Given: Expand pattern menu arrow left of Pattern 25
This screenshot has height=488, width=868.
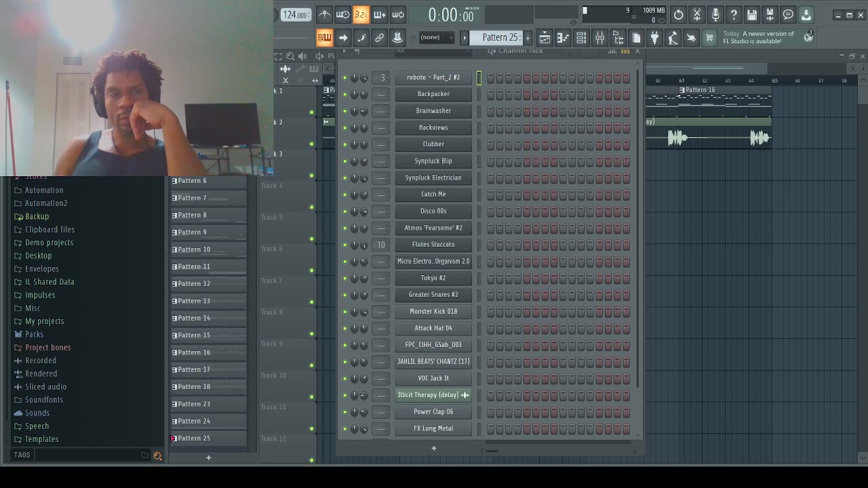Looking at the screenshot, I should (x=465, y=37).
